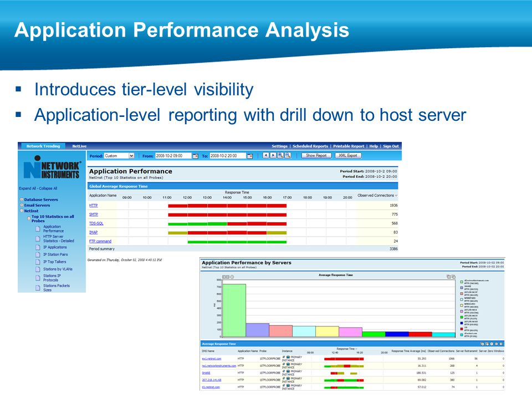This screenshot has width=532, height=399.
Task: Click Expand All in the sidebar
Action: (27, 188)
